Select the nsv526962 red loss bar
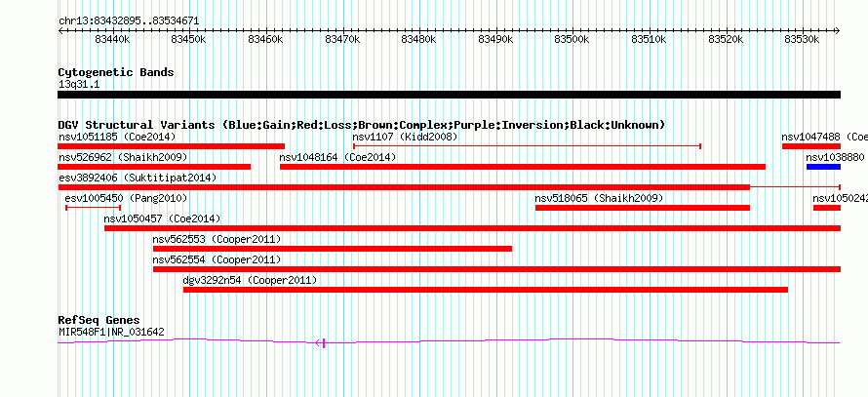Screen dimensions: 868x397 pos(154,167)
